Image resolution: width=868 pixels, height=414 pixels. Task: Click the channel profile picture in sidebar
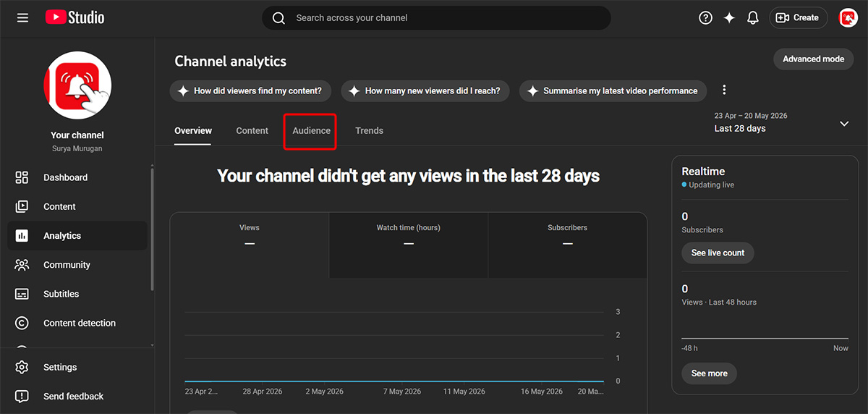(x=77, y=85)
